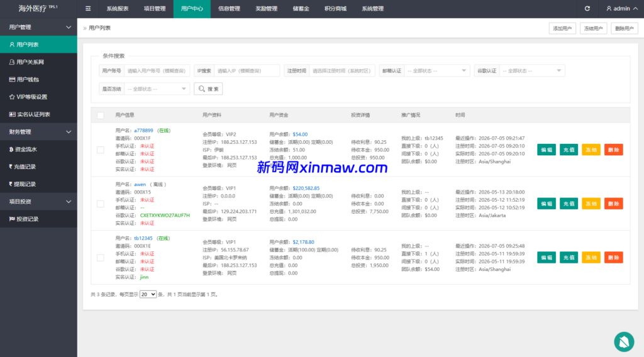Switch to 积分商城 top menu
The width and height of the screenshot is (644, 357).
(336, 9)
